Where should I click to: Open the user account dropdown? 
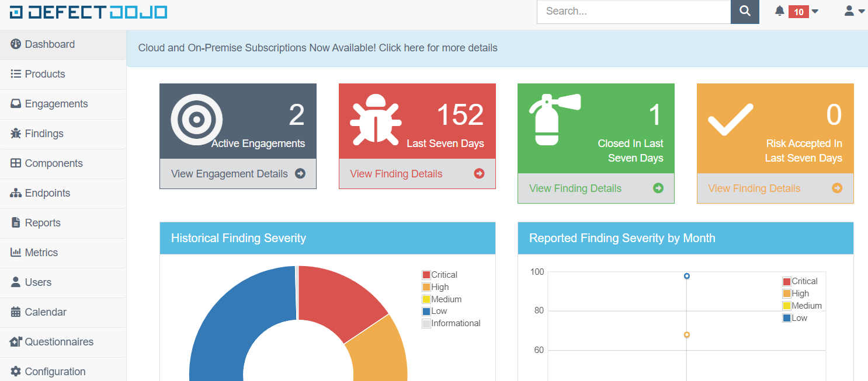[x=854, y=11]
